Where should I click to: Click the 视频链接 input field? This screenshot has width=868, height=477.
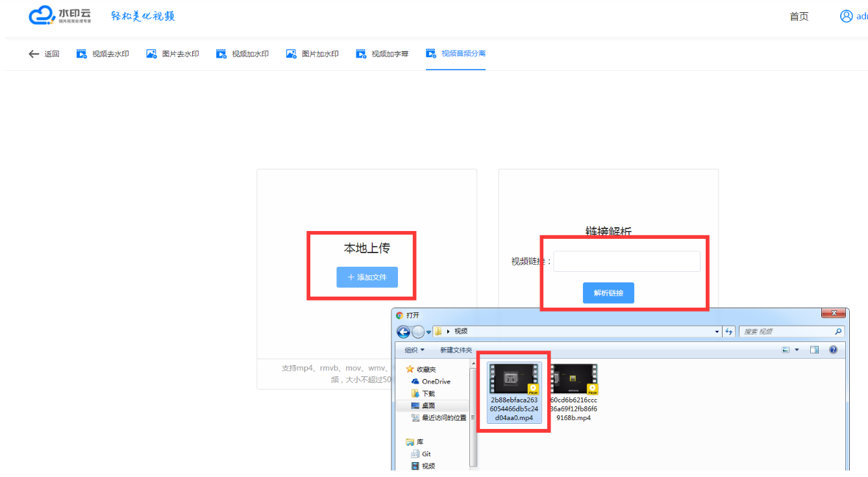tap(626, 261)
